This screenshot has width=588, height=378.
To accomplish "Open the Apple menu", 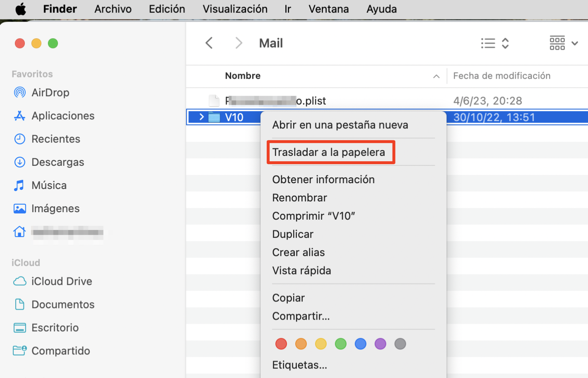I will [x=21, y=9].
